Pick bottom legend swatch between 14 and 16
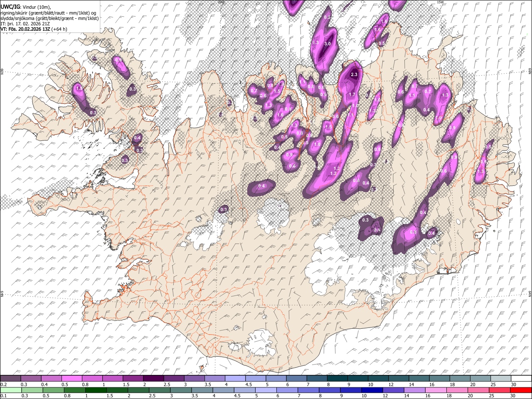This screenshot has width=532, height=399. [x=414, y=390]
